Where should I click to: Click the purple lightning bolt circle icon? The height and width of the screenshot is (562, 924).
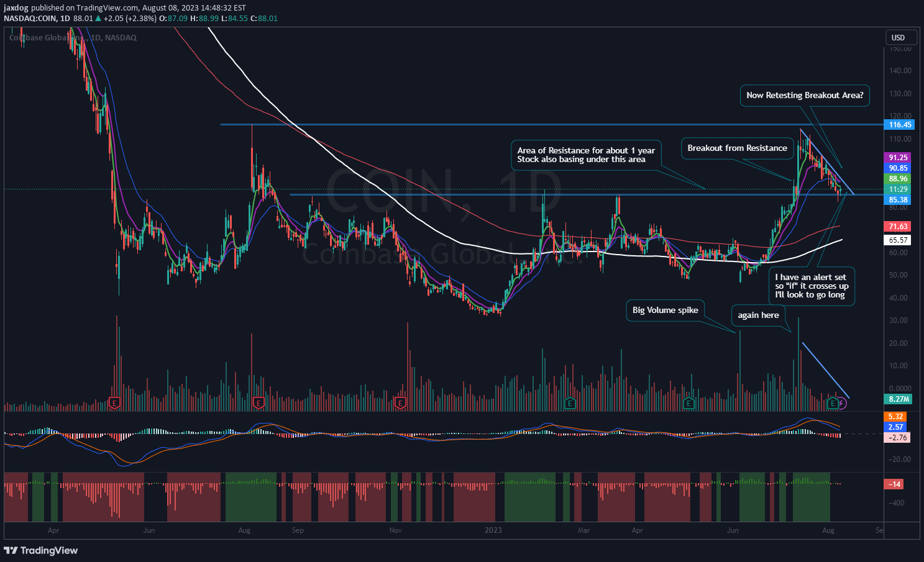(x=843, y=404)
